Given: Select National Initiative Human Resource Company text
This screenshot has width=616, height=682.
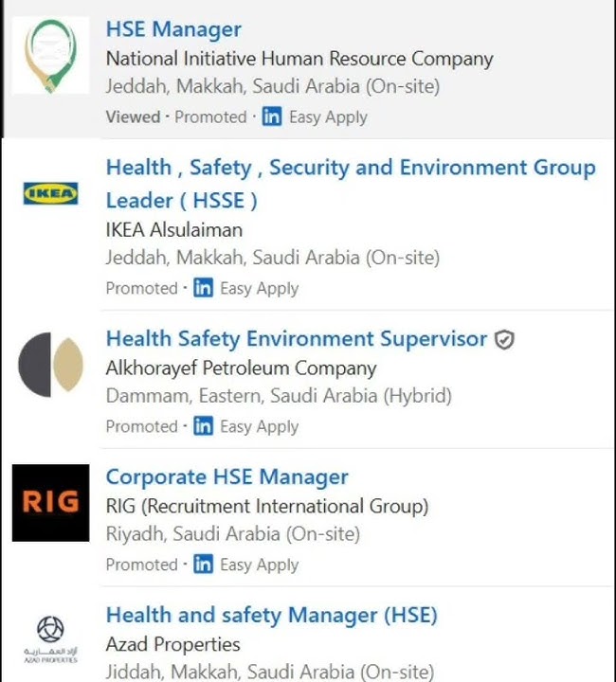Looking at the screenshot, I should (299, 59).
